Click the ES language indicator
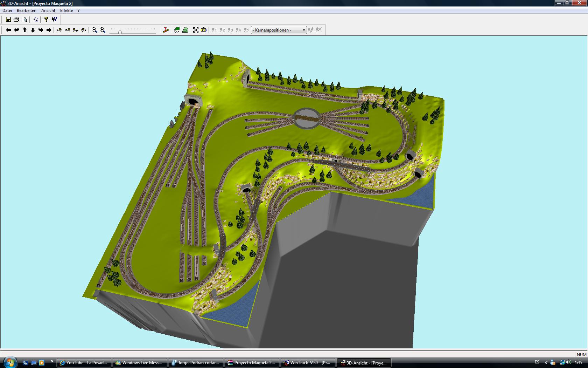Screen dimensions: 588x368 pos(537,362)
